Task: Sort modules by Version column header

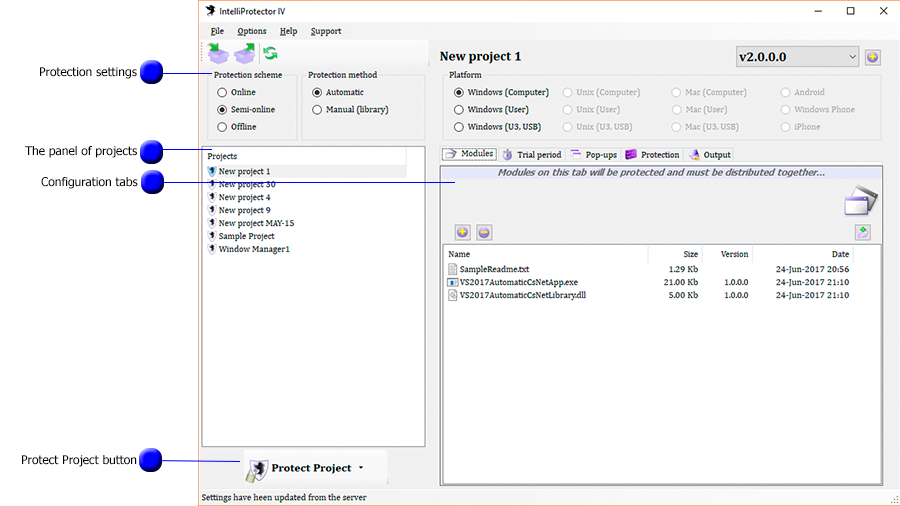Action: click(x=727, y=254)
